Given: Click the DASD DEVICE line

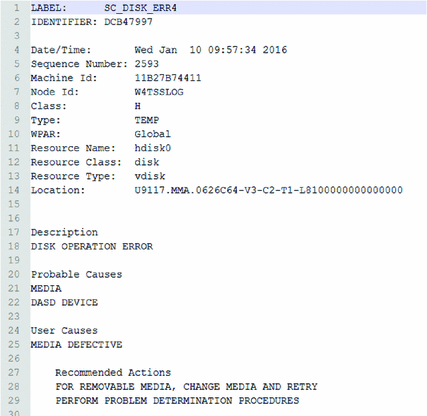Looking at the screenshot, I should click(64, 302).
